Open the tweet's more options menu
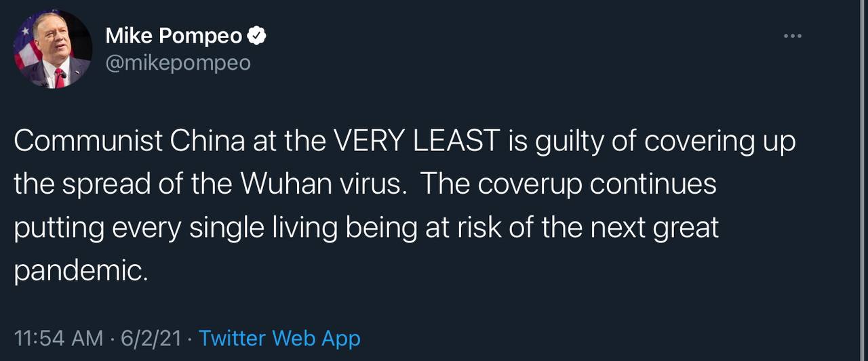 pos(792,36)
